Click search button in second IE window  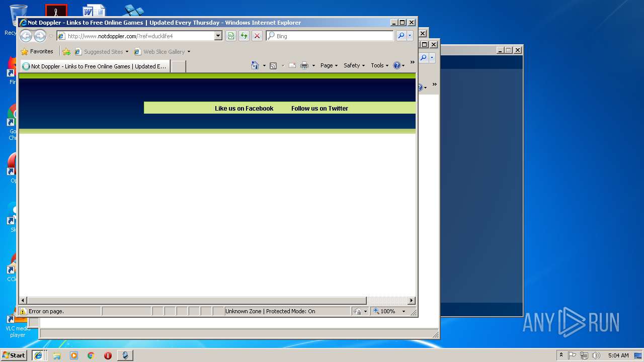[x=424, y=58]
